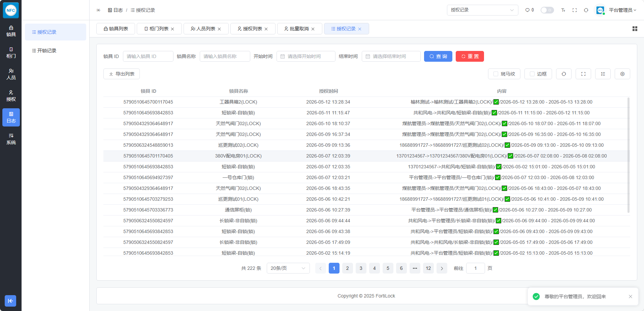
Task: Refresh the table with toolbar icon
Action: [x=564, y=74]
